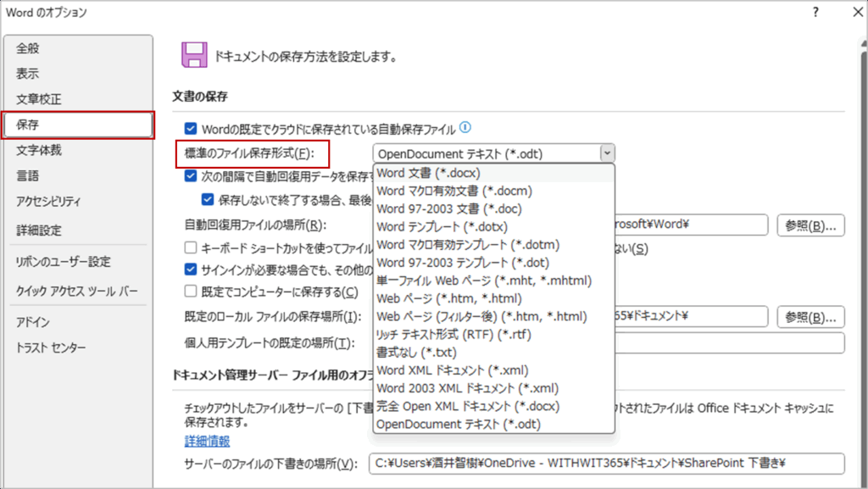The height and width of the screenshot is (489, 868).
Task: Open the 文章校正 category
Action: [78, 99]
